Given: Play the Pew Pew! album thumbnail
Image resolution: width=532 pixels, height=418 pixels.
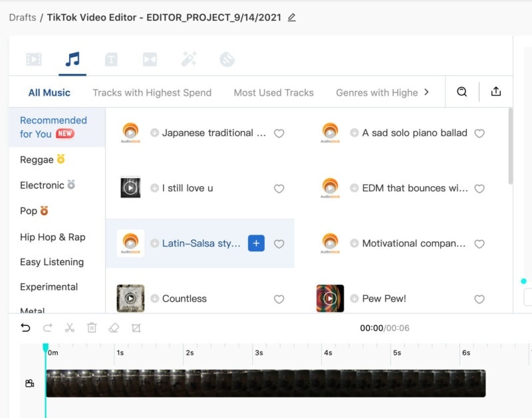Looking at the screenshot, I should [x=330, y=298].
